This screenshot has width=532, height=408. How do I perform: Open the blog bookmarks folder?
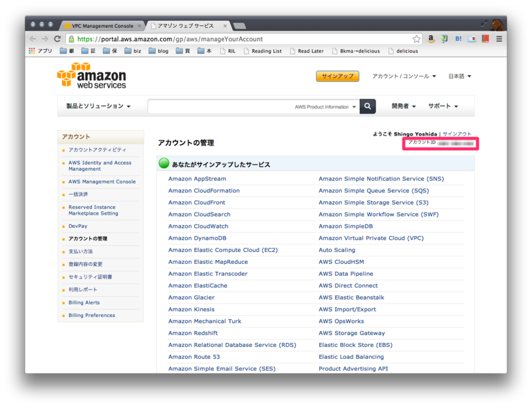[x=158, y=51]
